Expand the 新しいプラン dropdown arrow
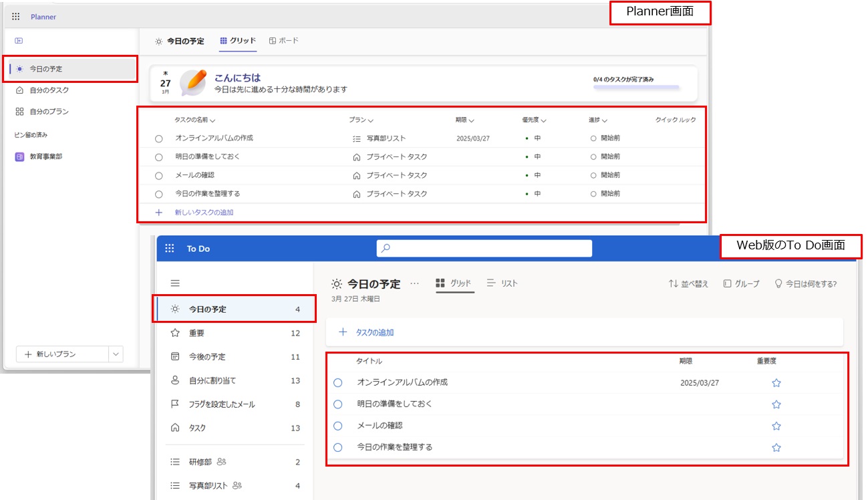The image size is (868, 500). point(116,354)
